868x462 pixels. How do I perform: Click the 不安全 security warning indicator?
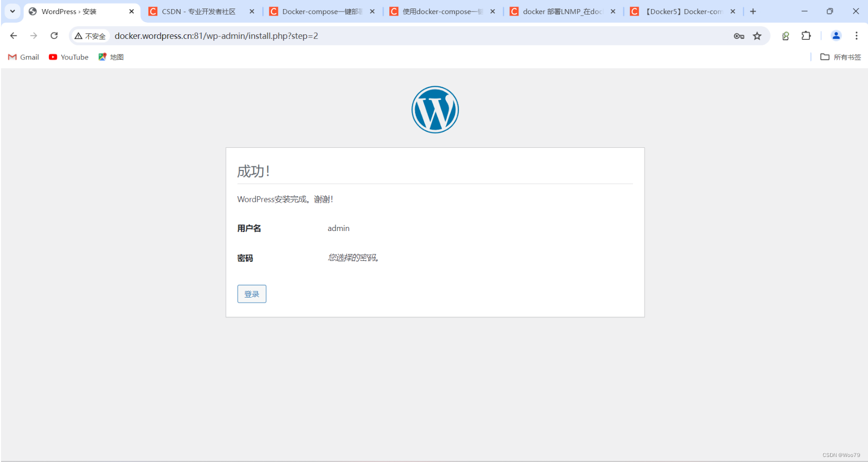pos(90,36)
